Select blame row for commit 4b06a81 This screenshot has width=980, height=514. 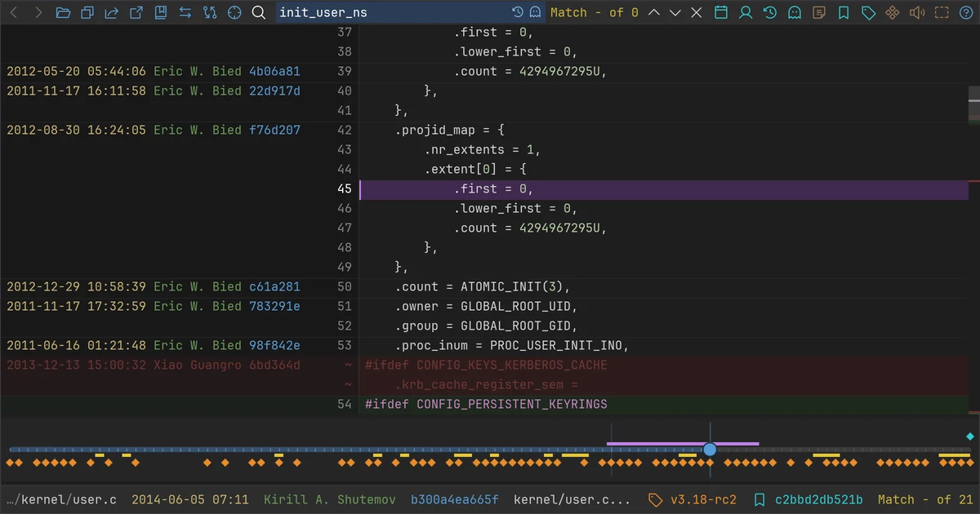(x=154, y=71)
